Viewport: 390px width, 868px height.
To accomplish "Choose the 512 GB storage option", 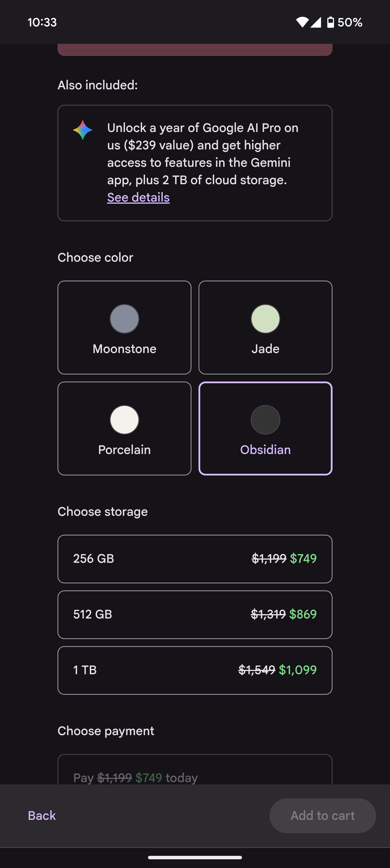I will 195,614.
